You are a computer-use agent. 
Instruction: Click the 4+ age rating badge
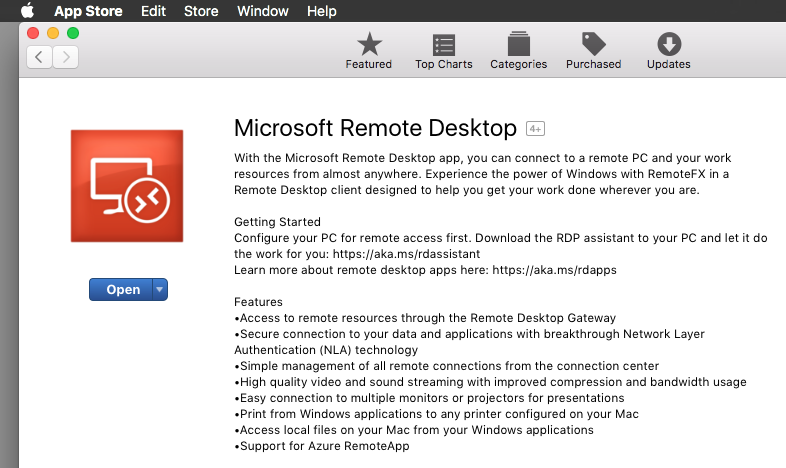(x=535, y=129)
